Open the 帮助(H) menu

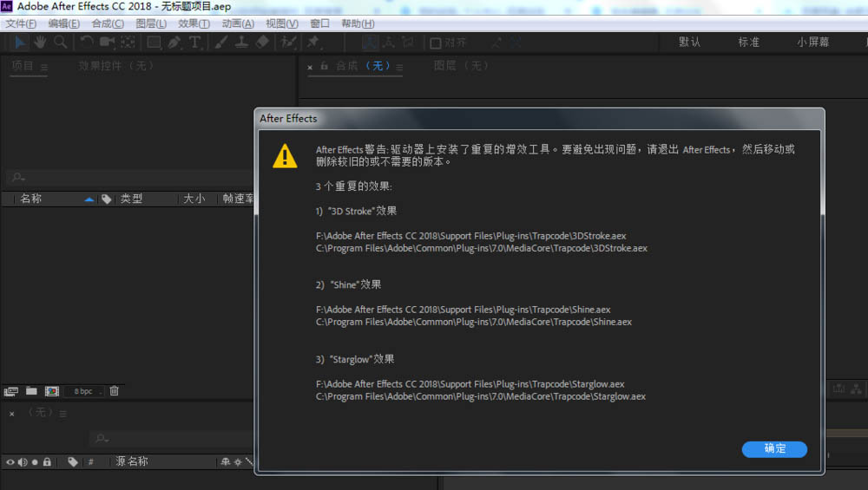click(358, 23)
